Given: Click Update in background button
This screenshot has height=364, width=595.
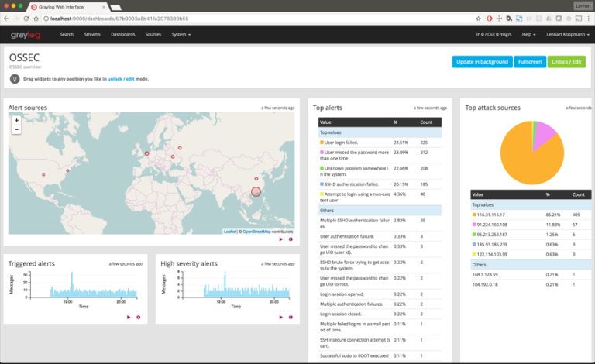Looking at the screenshot, I should 483,62.
